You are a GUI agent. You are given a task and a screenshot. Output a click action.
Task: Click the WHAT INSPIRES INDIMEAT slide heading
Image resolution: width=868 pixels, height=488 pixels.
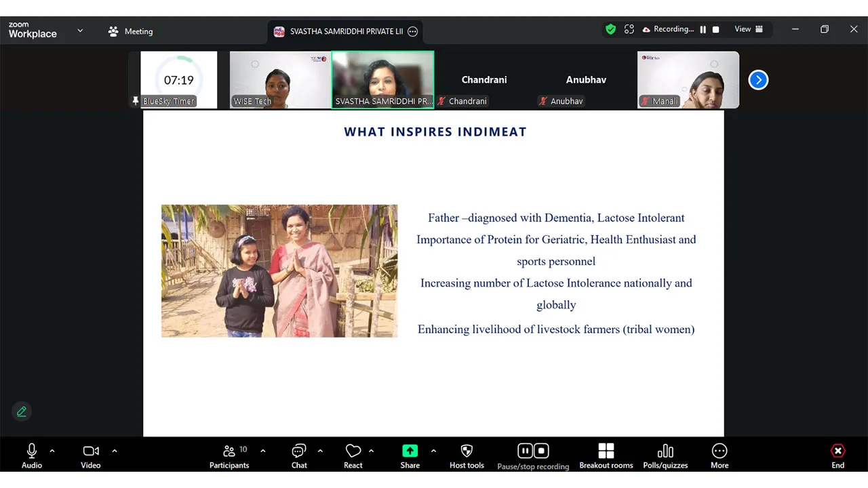tap(435, 132)
